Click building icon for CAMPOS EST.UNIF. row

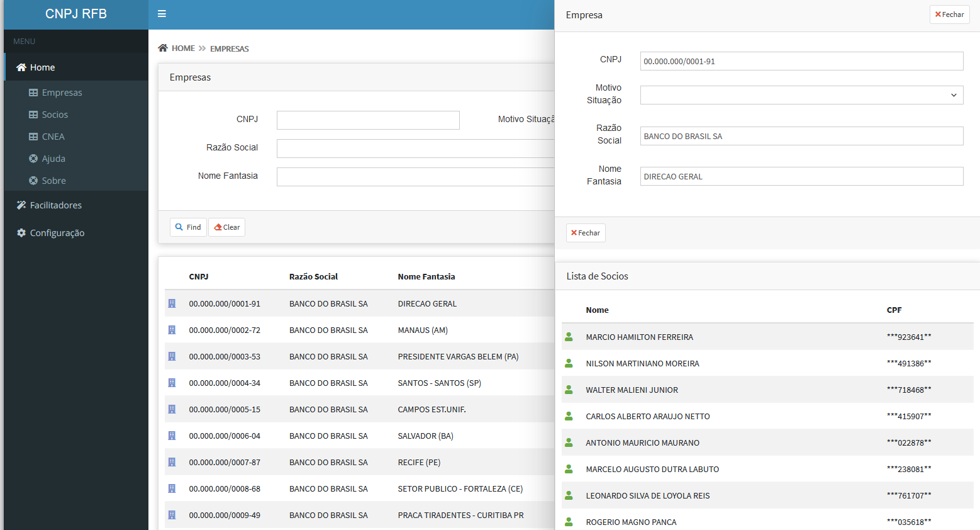click(172, 409)
